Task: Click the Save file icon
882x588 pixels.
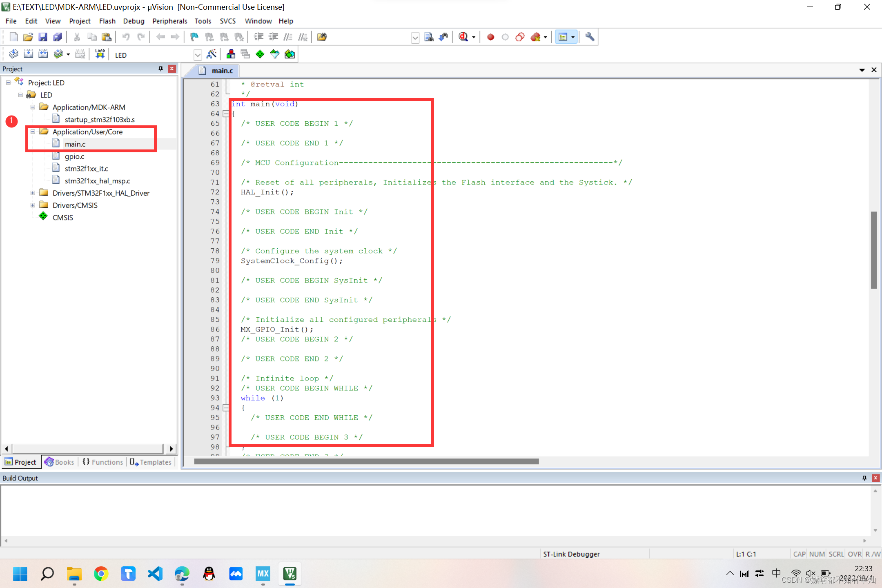Action: [x=43, y=37]
